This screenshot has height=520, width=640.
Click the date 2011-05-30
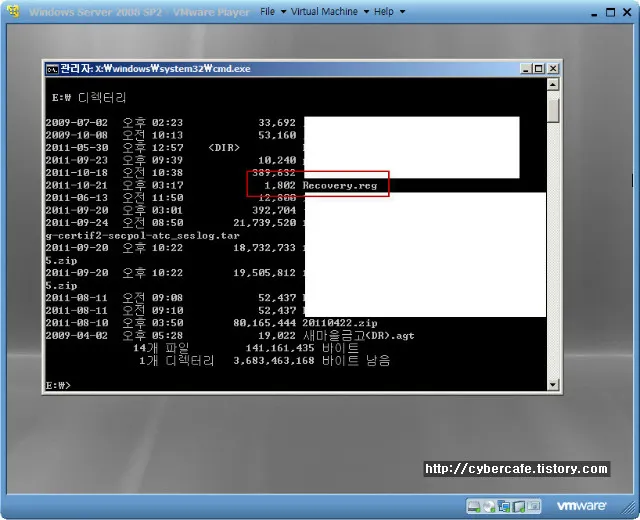pyautogui.click(x=77, y=148)
